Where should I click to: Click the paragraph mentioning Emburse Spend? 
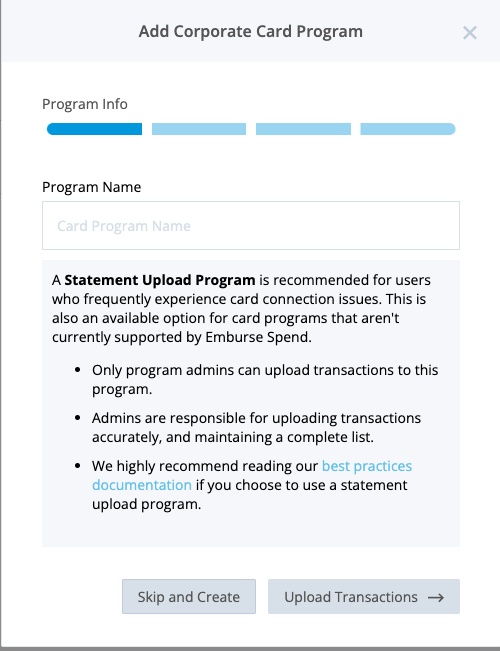click(x=241, y=308)
